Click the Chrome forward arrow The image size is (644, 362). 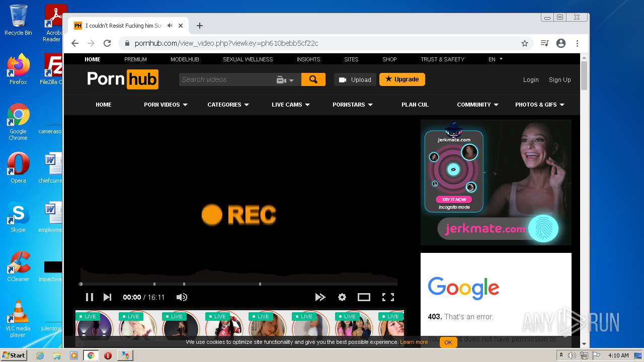pyautogui.click(x=91, y=43)
